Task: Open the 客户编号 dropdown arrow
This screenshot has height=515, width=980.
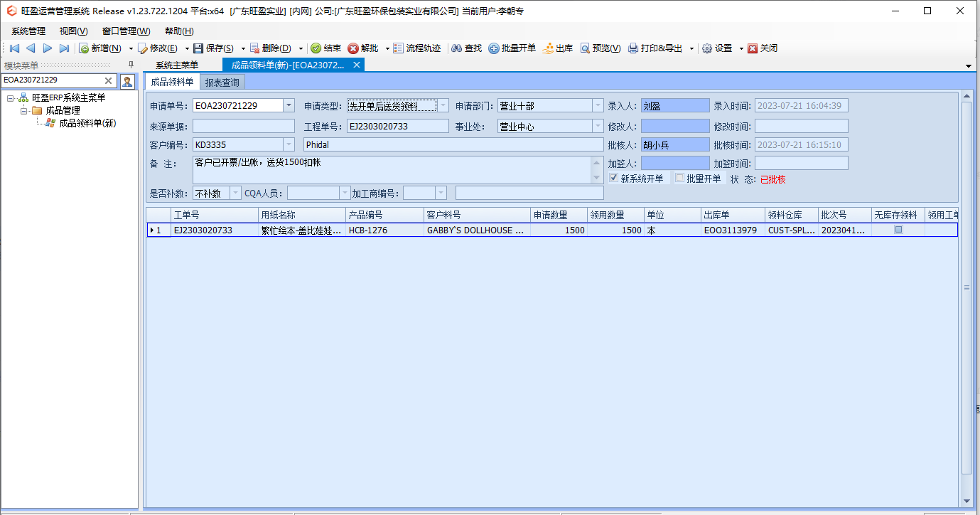Action: (289, 145)
